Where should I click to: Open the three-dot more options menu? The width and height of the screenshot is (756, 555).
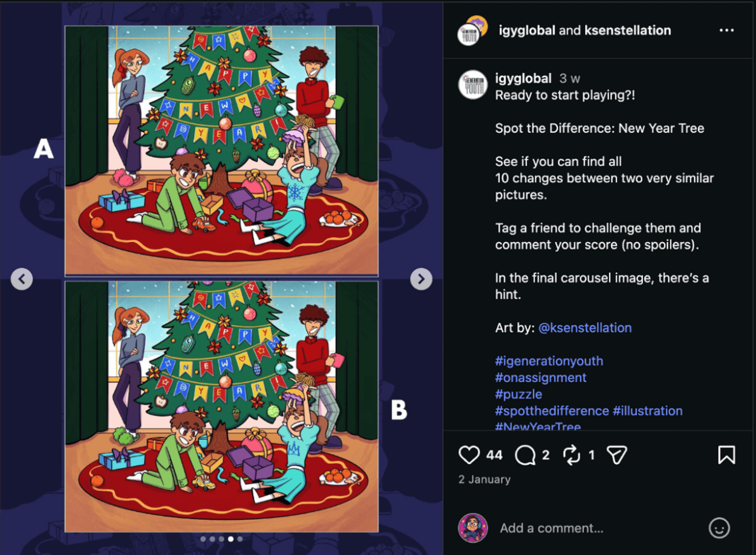pyautogui.click(x=726, y=30)
